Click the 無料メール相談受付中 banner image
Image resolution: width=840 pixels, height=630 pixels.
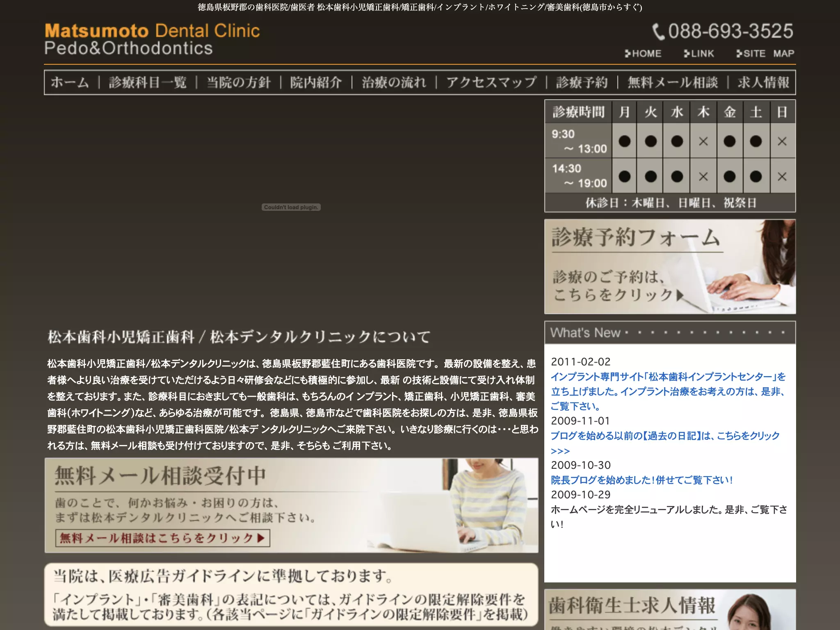(x=291, y=505)
